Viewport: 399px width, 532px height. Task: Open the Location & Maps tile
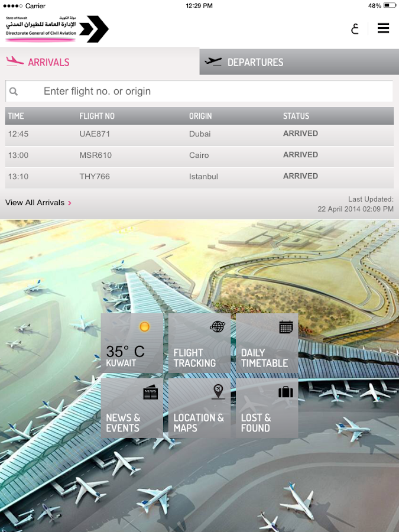click(x=200, y=408)
